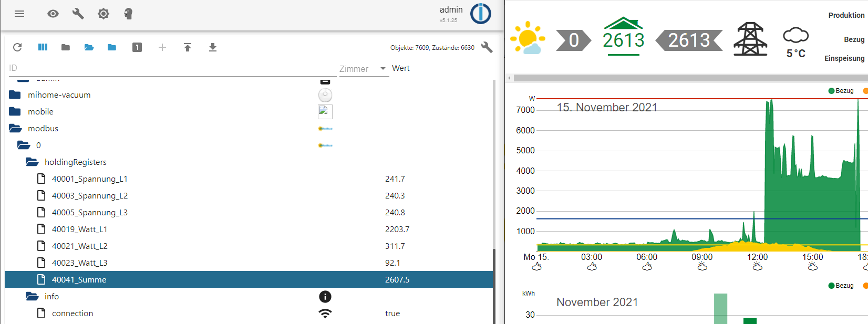Image resolution: width=868 pixels, height=324 pixels.
Task: Click the expand one level icon
Action: pos(137,47)
